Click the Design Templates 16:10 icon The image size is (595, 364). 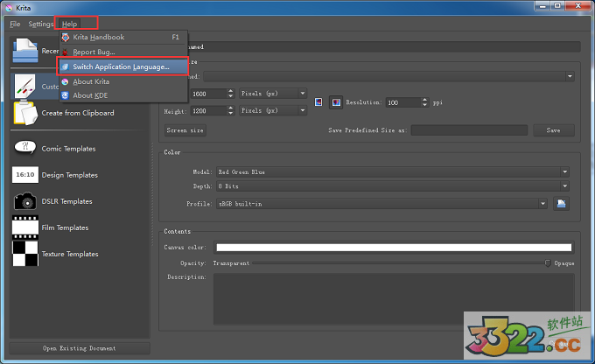25,175
